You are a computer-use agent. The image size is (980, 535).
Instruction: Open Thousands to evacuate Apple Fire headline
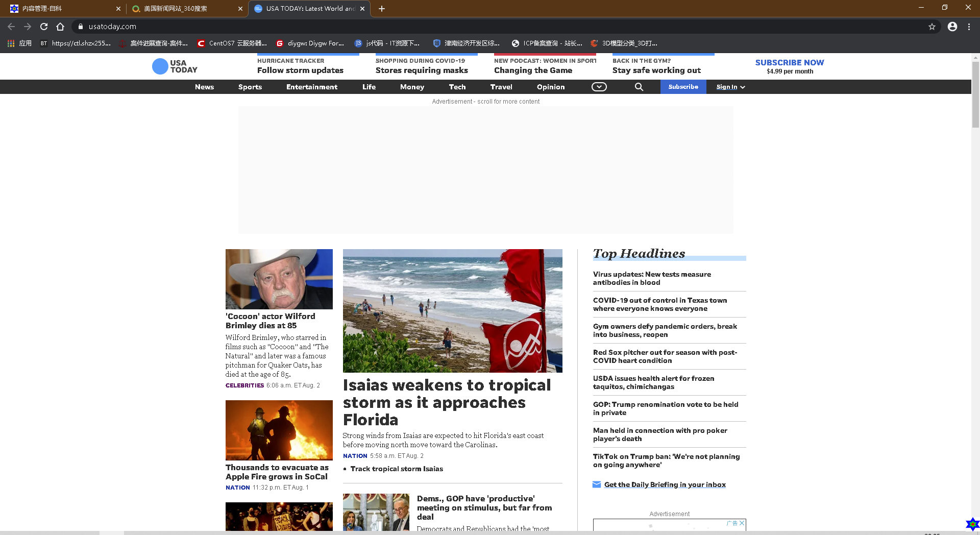coord(277,472)
